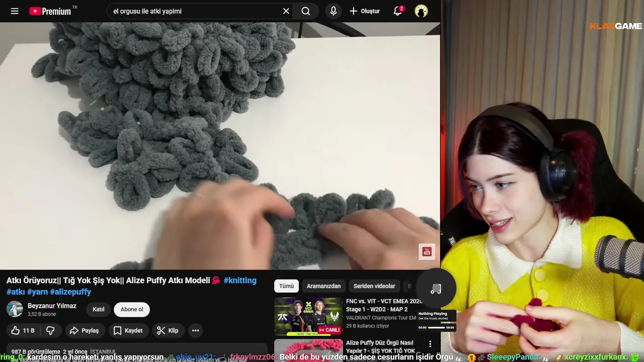Open the #atkı hashtag link
This screenshot has width=644, height=362.
(x=16, y=292)
